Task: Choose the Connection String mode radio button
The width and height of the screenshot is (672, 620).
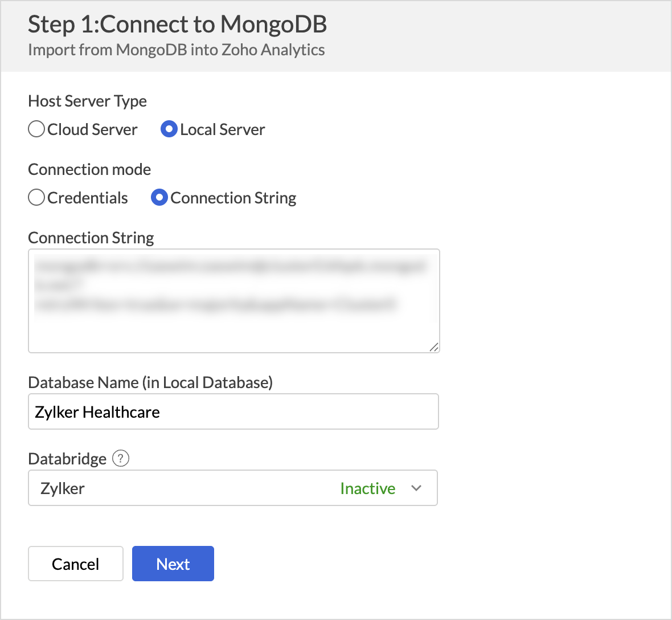Action: (159, 197)
